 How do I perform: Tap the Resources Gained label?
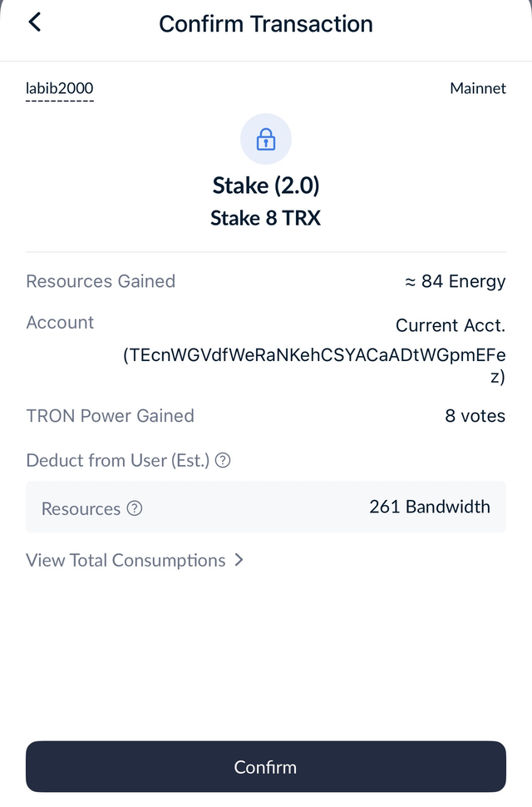[101, 281]
